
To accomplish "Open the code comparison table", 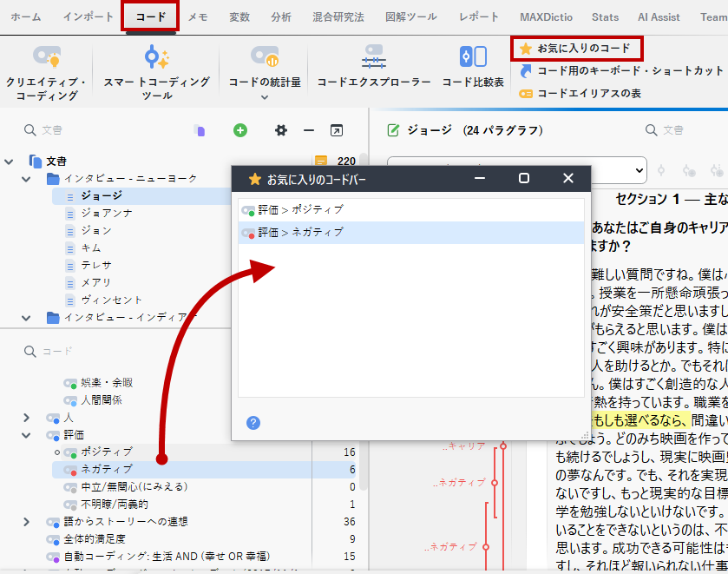I will (x=473, y=69).
